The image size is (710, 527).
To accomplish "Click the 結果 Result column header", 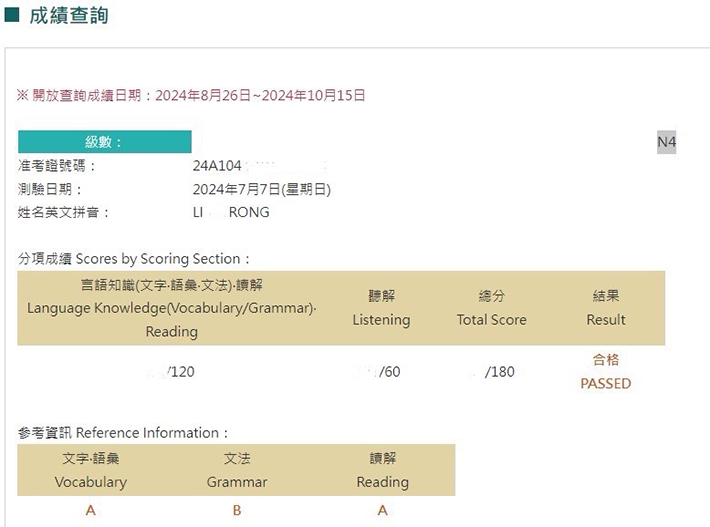I will click(606, 308).
